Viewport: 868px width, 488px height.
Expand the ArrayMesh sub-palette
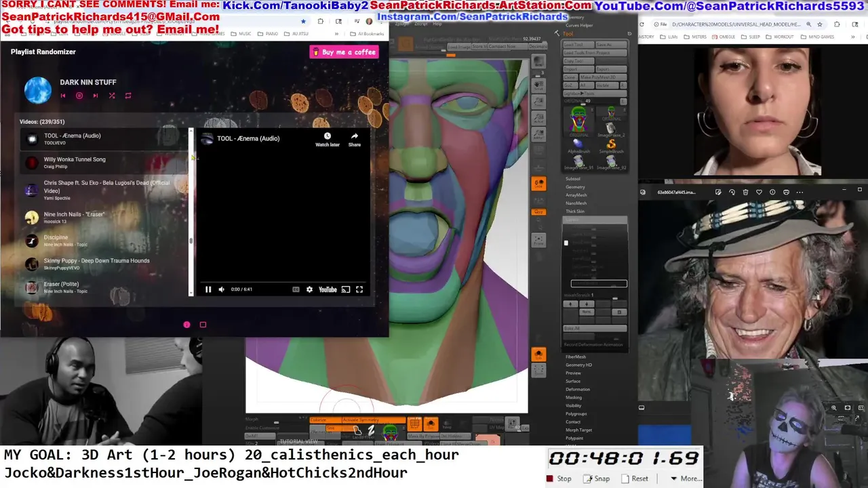(x=576, y=195)
